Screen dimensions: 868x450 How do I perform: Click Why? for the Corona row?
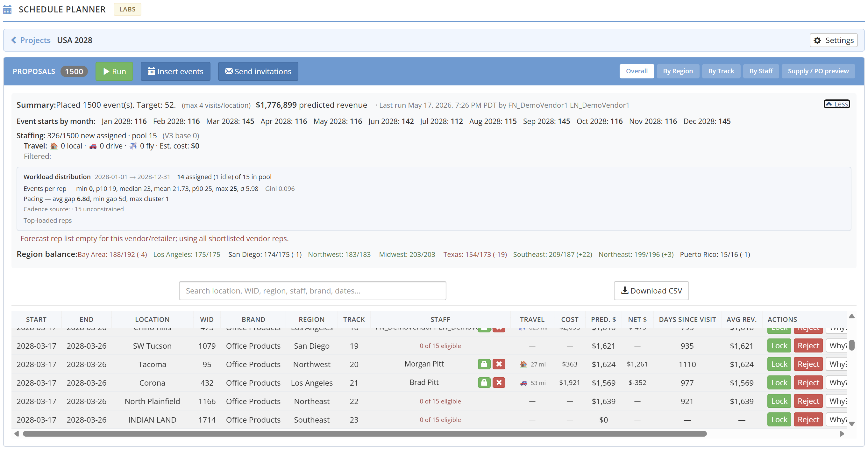[837, 382]
